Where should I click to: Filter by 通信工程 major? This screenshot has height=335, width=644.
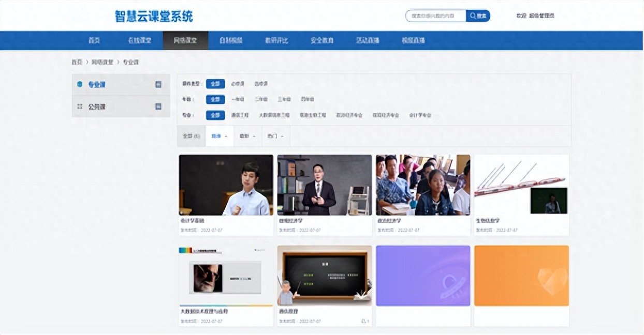(x=240, y=115)
